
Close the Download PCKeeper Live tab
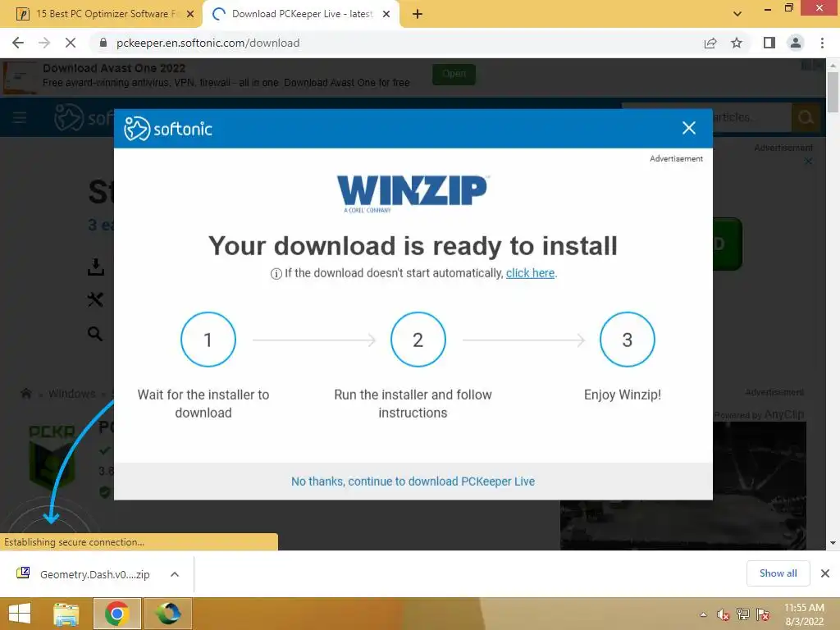tap(386, 14)
